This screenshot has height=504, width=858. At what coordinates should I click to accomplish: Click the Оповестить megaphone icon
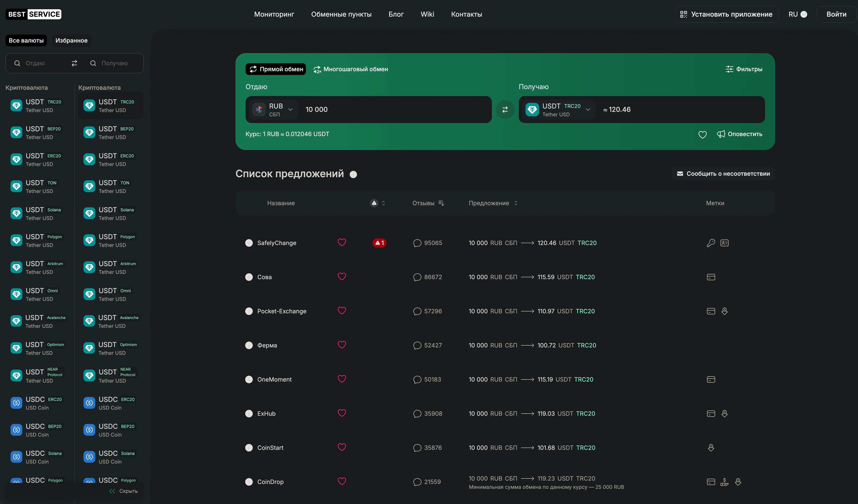721,134
